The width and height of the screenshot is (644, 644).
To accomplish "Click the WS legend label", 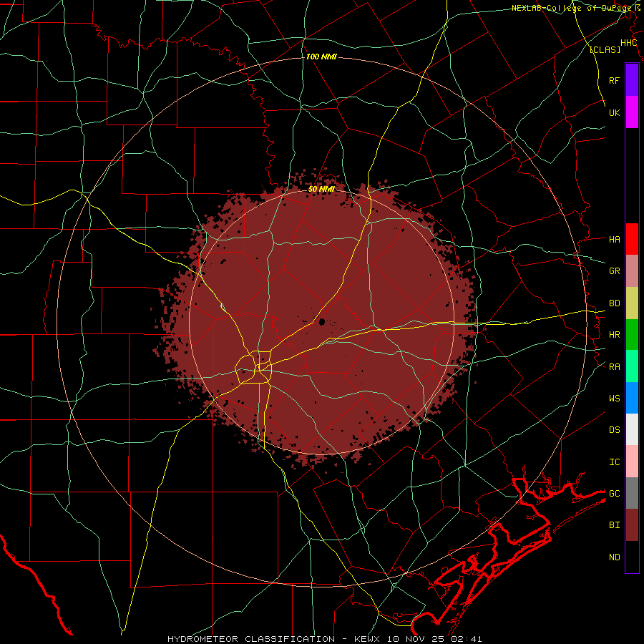I will (x=614, y=399).
